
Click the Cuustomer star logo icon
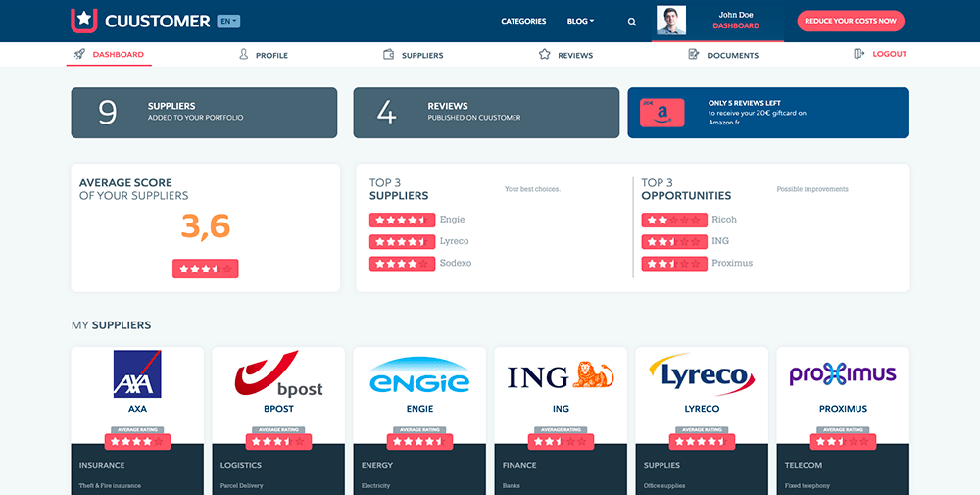(83, 21)
